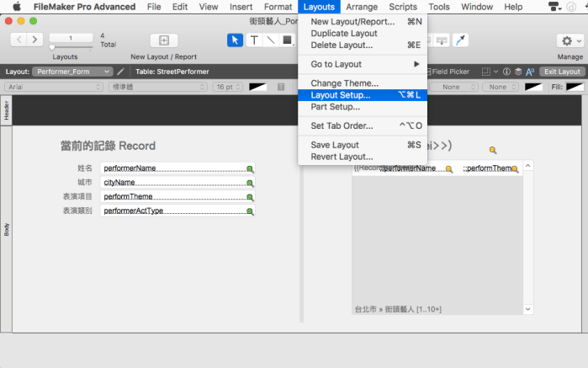Click search badge on cityName field

coord(250,184)
